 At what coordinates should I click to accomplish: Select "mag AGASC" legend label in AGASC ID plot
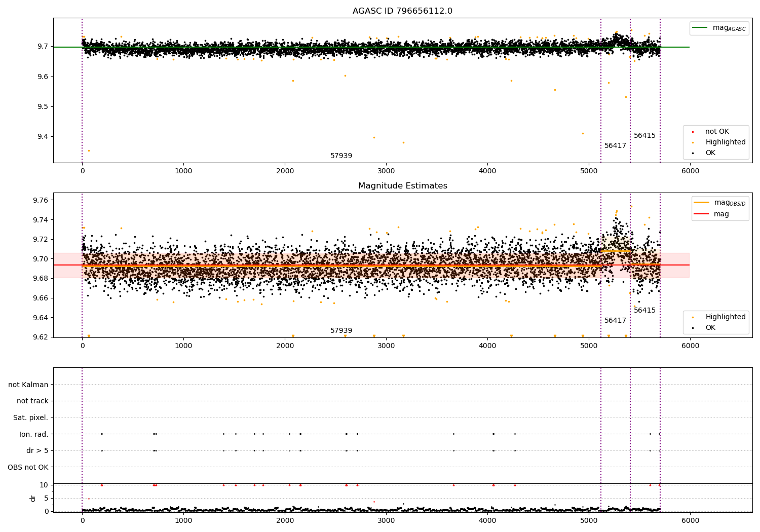pyautogui.click(x=729, y=28)
